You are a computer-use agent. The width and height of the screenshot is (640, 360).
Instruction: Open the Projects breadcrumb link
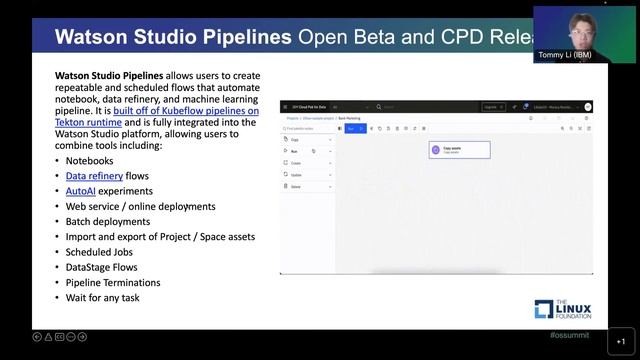pyautogui.click(x=292, y=118)
